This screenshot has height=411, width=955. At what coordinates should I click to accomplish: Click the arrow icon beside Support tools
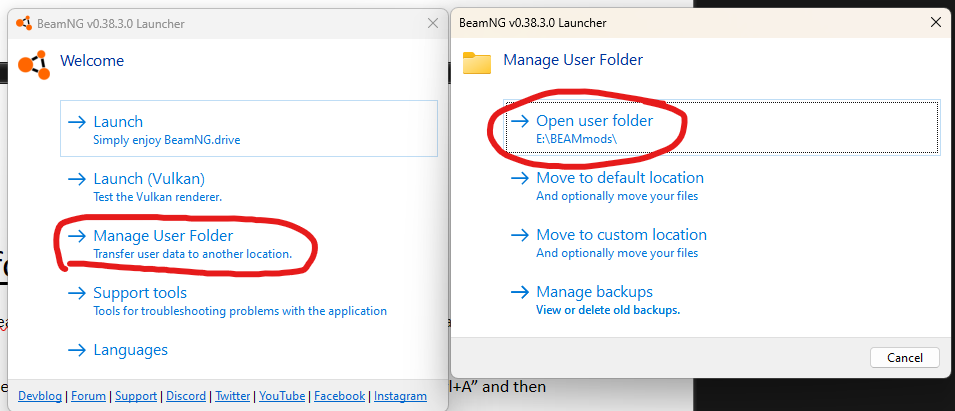coord(77,293)
